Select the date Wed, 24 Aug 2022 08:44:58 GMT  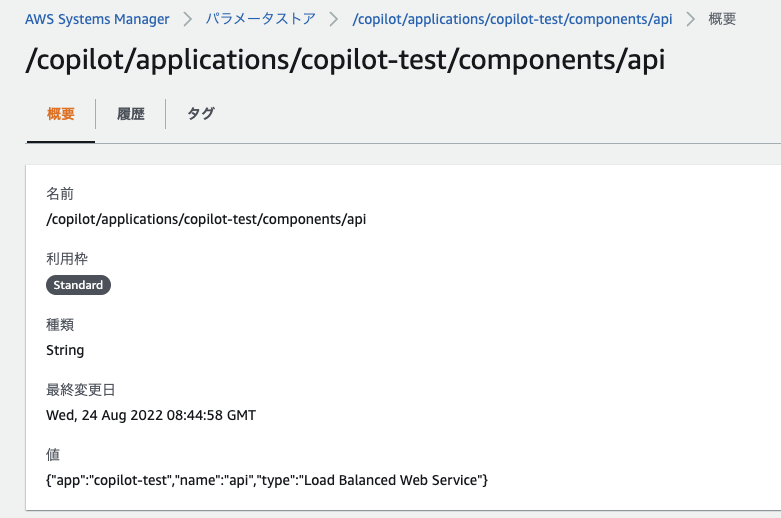click(151, 415)
